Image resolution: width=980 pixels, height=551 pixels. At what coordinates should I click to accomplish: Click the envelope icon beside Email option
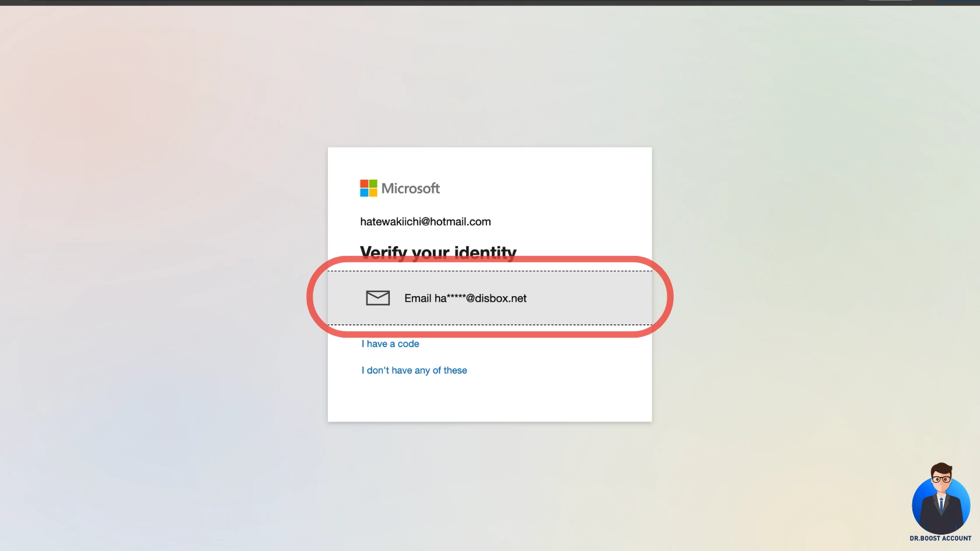point(378,298)
